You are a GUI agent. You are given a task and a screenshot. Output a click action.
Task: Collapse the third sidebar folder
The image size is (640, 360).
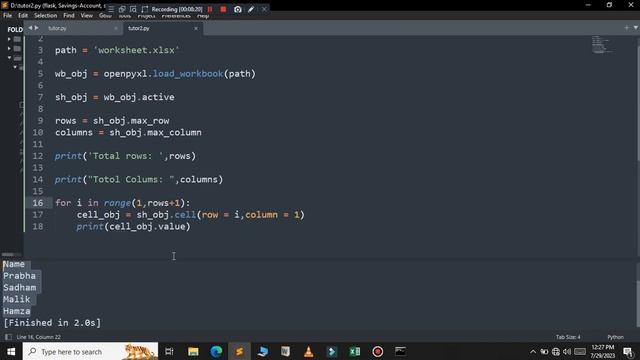point(9,58)
